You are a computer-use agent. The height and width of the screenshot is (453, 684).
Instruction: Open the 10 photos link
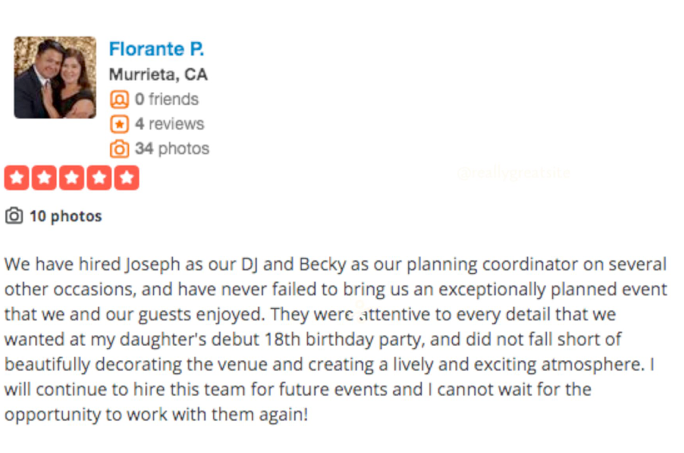65,216
